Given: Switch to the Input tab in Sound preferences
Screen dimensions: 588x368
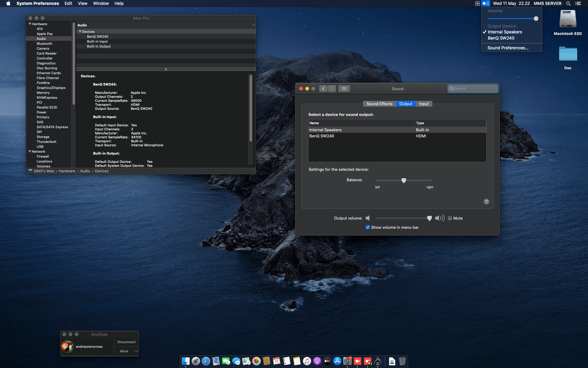Looking at the screenshot, I should click(424, 104).
